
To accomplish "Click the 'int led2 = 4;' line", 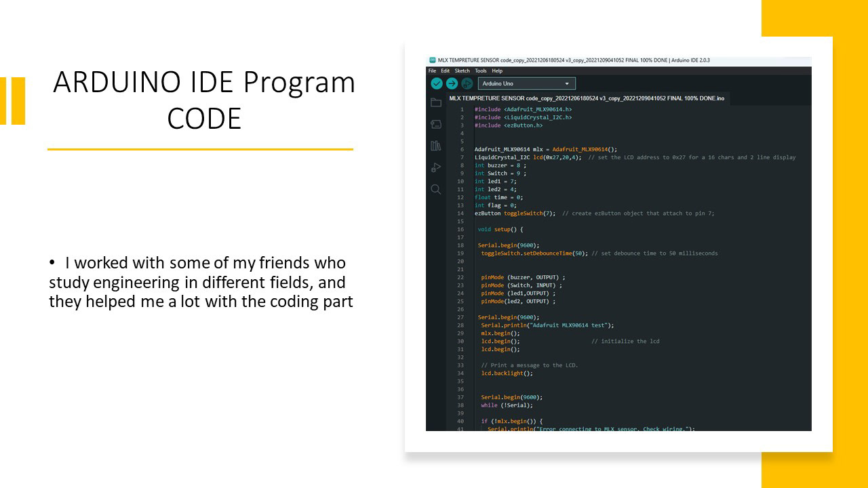I will [496, 189].
